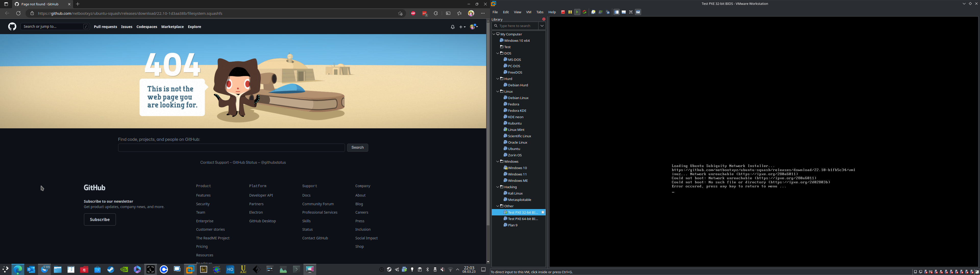The image size is (980, 275).
Task: Enter full screen mode icon
Action: pyautogui.click(x=631, y=12)
